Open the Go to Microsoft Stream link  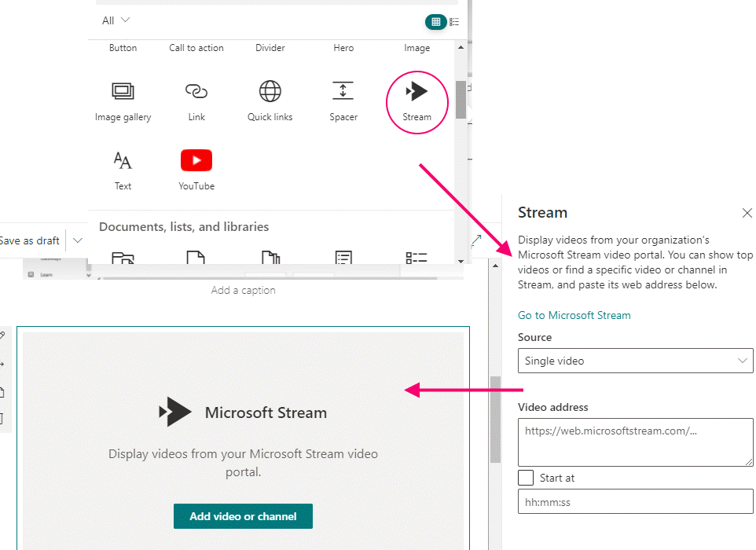(x=574, y=315)
